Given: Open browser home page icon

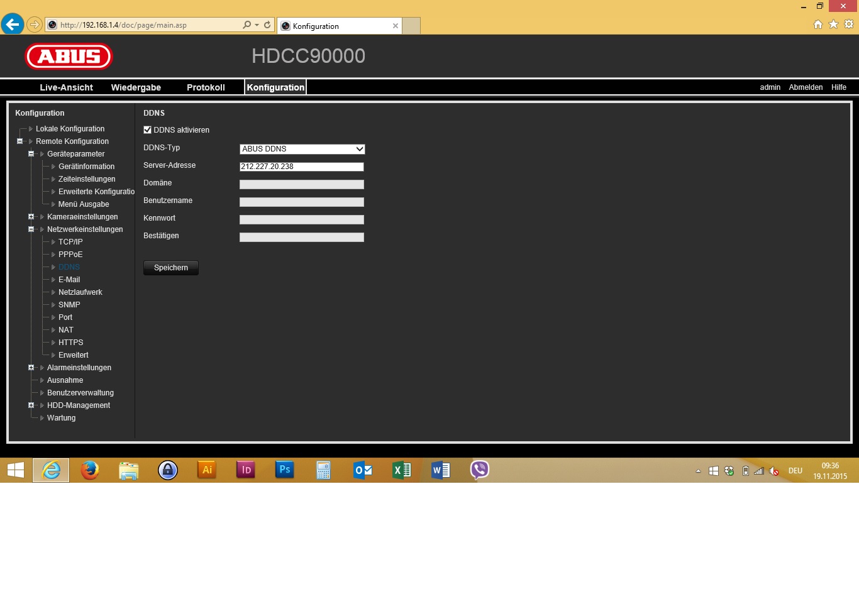Looking at the screenshot, I should 817,25.
